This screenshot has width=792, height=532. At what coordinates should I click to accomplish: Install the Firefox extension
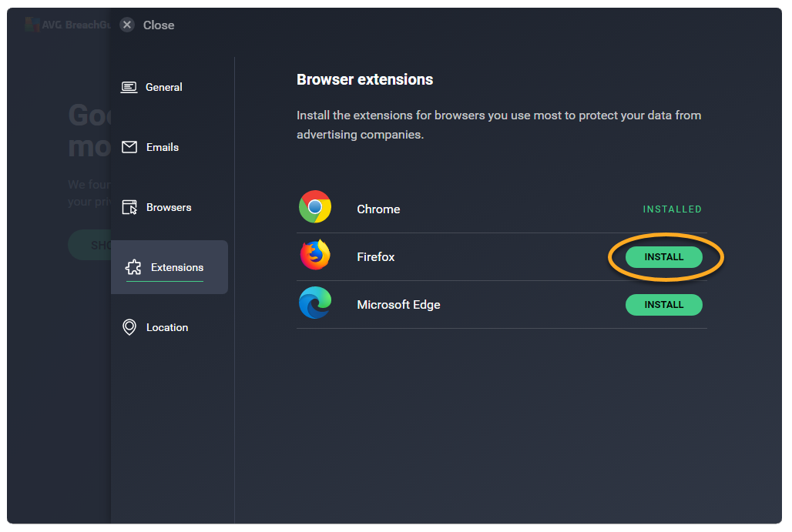(x=663, y=257)
